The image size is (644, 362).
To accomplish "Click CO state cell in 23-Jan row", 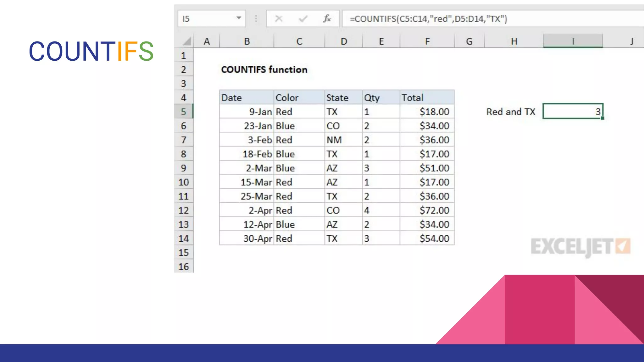I will point(344,126).
